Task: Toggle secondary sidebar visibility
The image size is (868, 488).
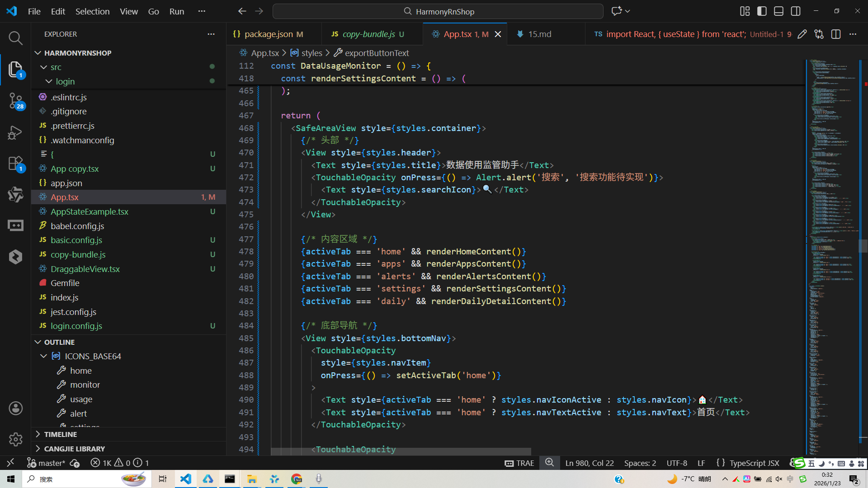Action: click(x=796, y=11)
